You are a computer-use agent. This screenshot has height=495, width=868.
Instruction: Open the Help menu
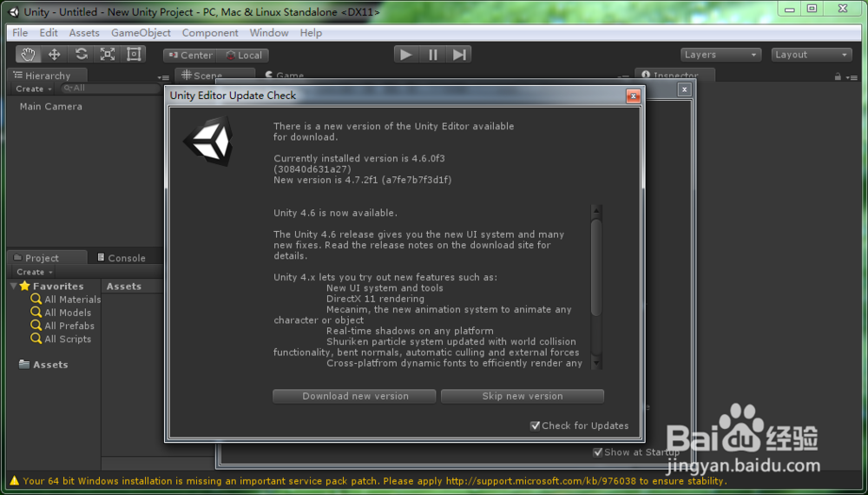311,33
